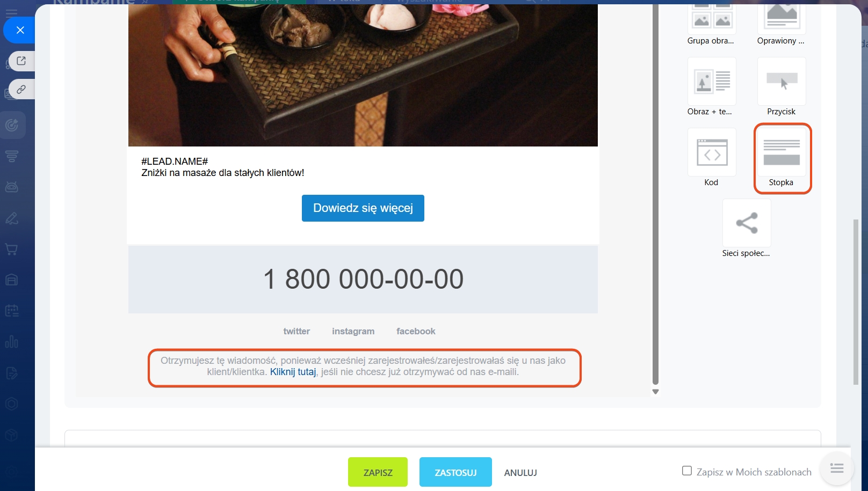Cancel editing with ANULUJ

coord(520,473)
